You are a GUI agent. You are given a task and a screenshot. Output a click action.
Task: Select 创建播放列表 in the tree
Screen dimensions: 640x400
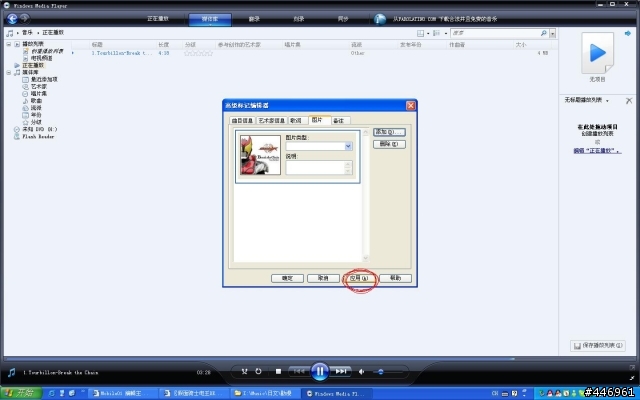[47, 51]
